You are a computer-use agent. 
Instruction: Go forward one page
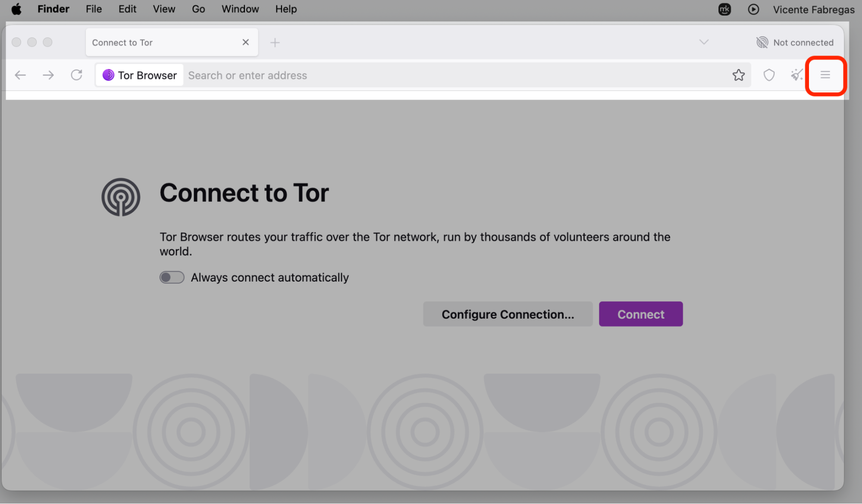point(48,75)
